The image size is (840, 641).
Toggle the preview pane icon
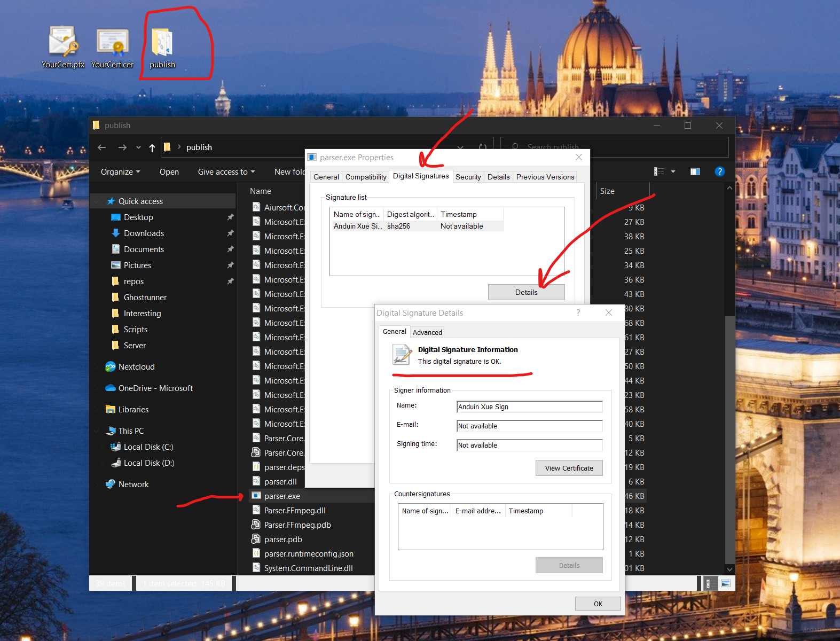(695, 171)
